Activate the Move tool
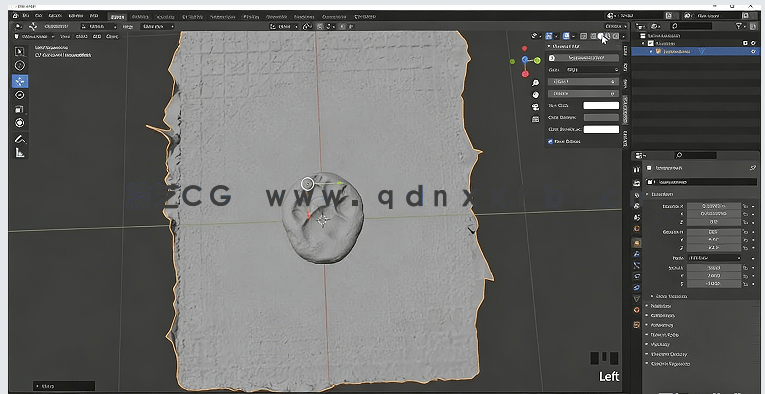Viewport: 765px width, 394px height. [20, 81]
